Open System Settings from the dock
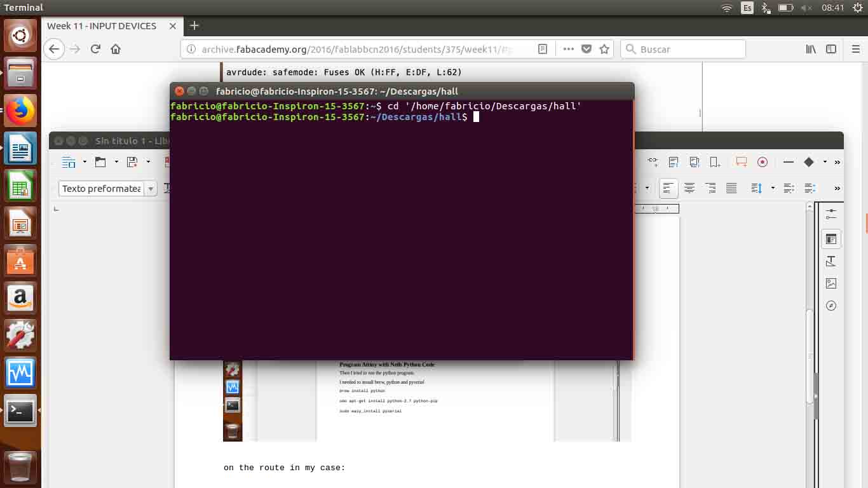 (20, 337)
